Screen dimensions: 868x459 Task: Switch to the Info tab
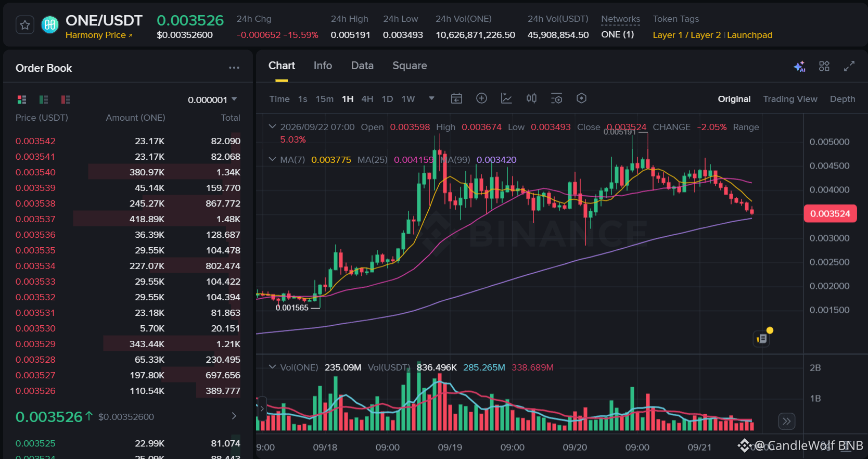(x=323, y=66)
